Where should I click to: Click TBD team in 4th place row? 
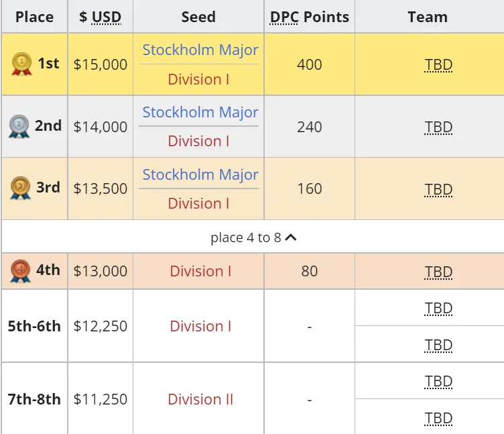pyautogui.click(x=438, y=272)
